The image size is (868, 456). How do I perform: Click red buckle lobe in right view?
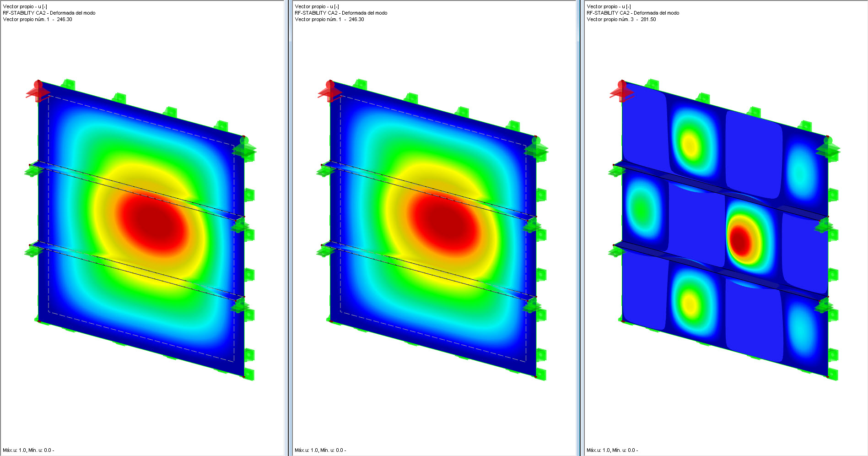point(740,241)
